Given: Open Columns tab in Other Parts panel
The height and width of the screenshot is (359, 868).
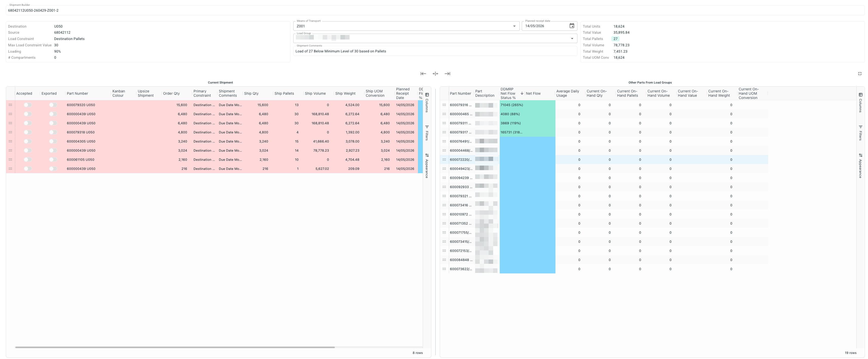Looking at the screenshot, I should tap(860, 102).
